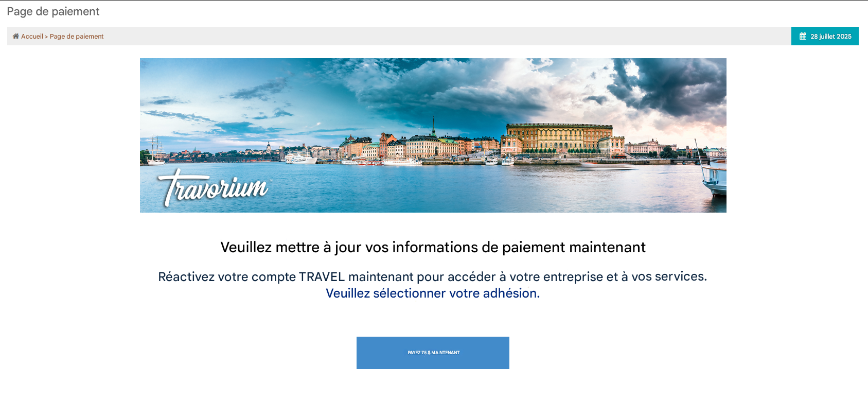Click the calendar icon beside the date
This screenshot has width=868, height=400.
click(803, 36)
